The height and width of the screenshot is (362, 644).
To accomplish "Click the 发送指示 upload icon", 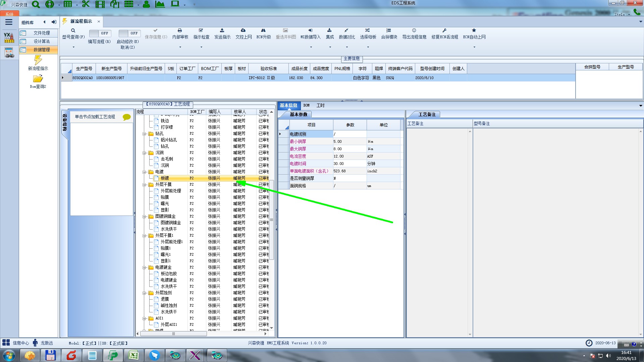I will 222,31.
